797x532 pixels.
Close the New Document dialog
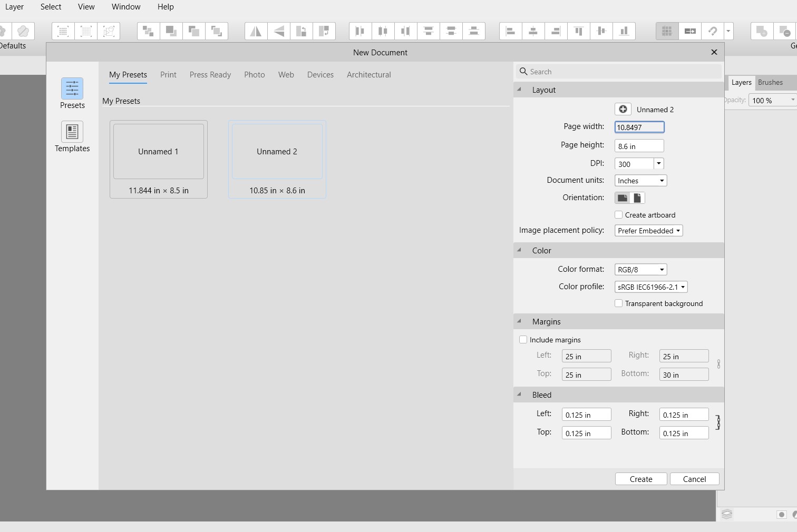tap(714, 52)
